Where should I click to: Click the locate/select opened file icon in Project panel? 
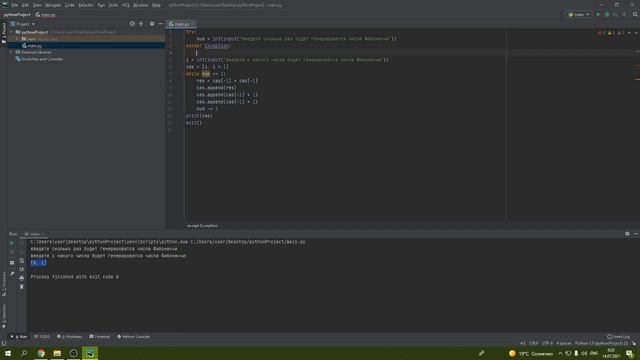(x=132, y=24)
